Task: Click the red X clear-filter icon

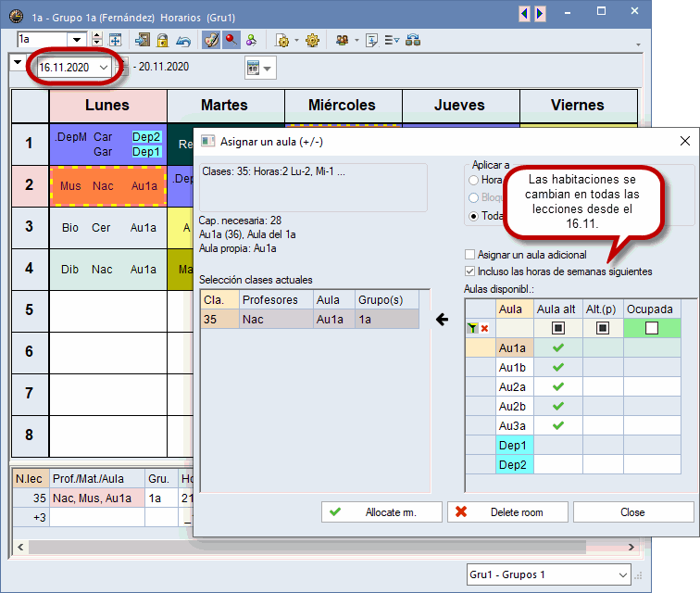Action: pyautogui.click(x=484, y=328)
